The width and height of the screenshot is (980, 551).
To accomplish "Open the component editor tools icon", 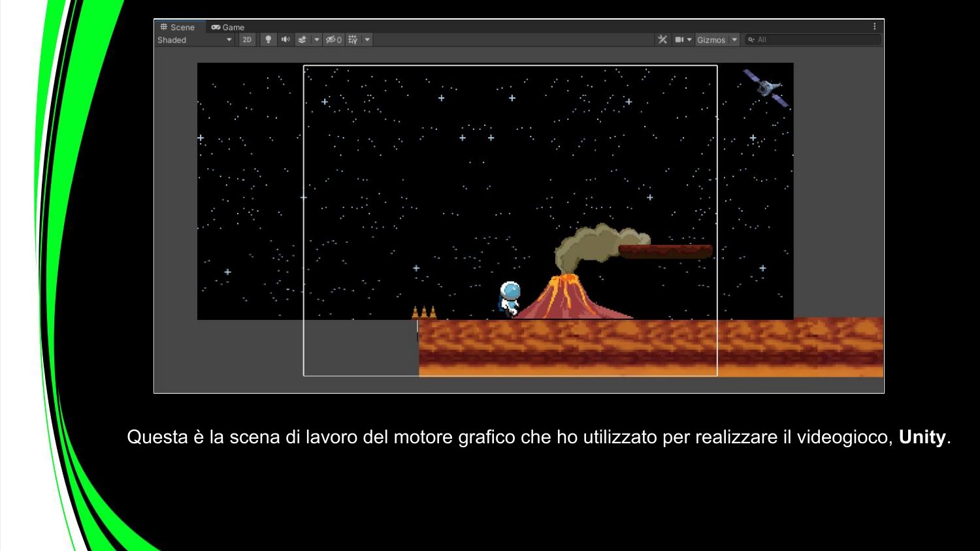I will click(662, 40).
